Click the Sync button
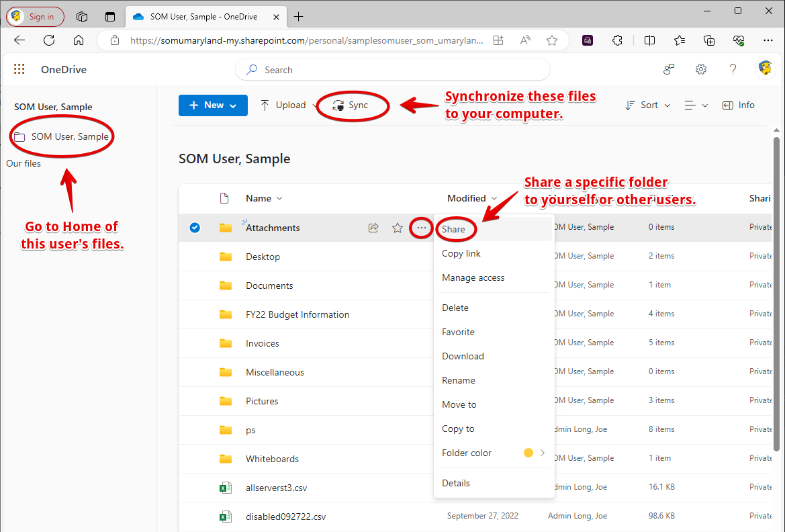785x532 pixels. pyautogui.click(x=351, y=105)
